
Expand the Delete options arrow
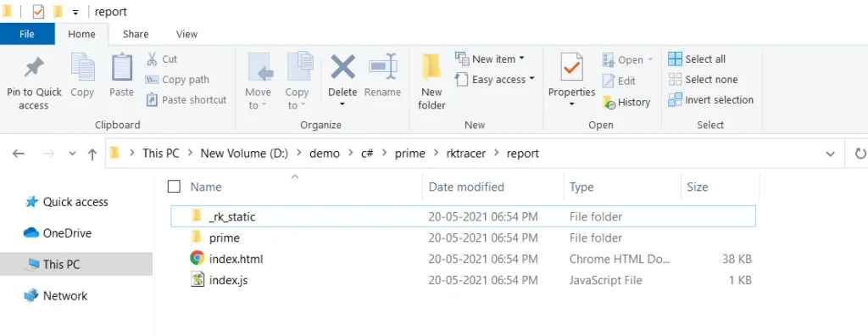(x=342, y=104)
